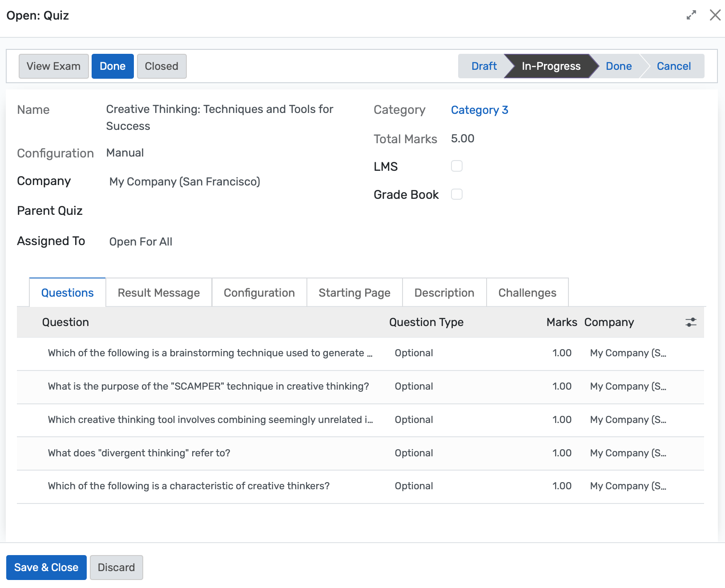Viewport: 725px width, 588px height.
Task: Open the divergent thinking question row
Action: [139, 453]
